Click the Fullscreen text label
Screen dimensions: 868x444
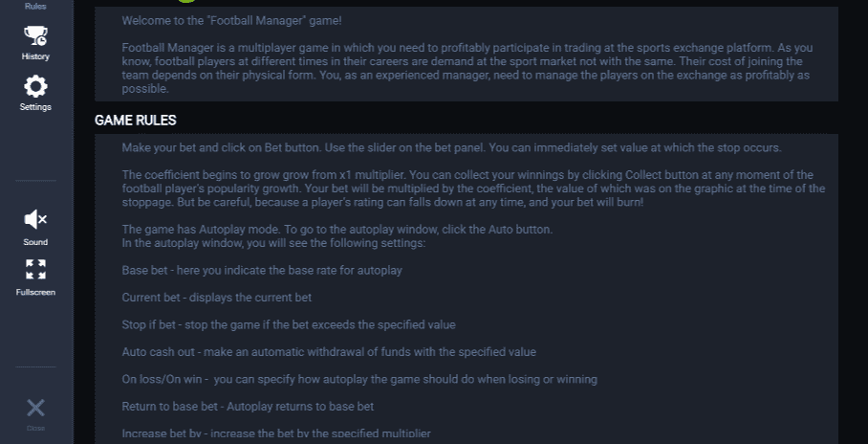[x=35, y=292]
